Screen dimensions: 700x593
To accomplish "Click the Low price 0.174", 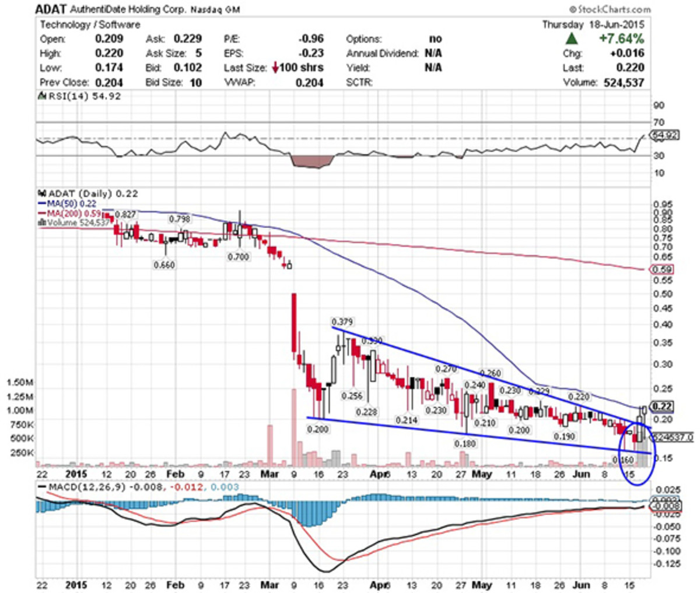I will pyautogui.click(x=109, y=68).
